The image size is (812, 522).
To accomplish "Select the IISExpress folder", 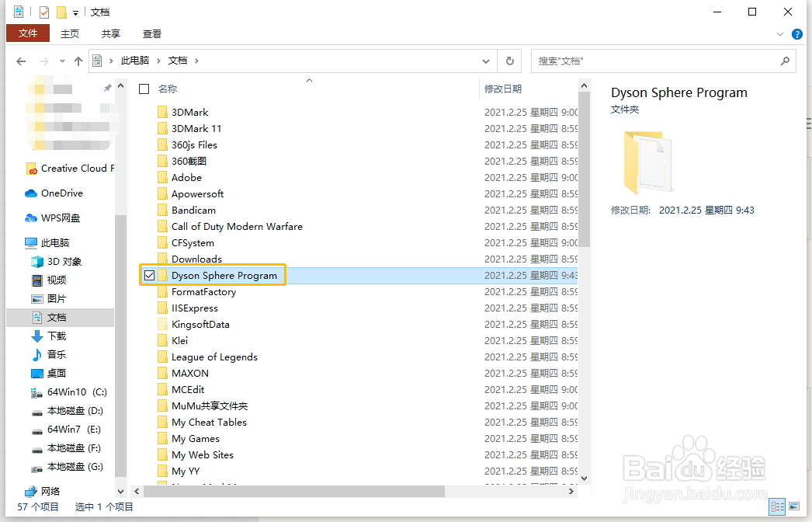I will [x=195, y=308].
